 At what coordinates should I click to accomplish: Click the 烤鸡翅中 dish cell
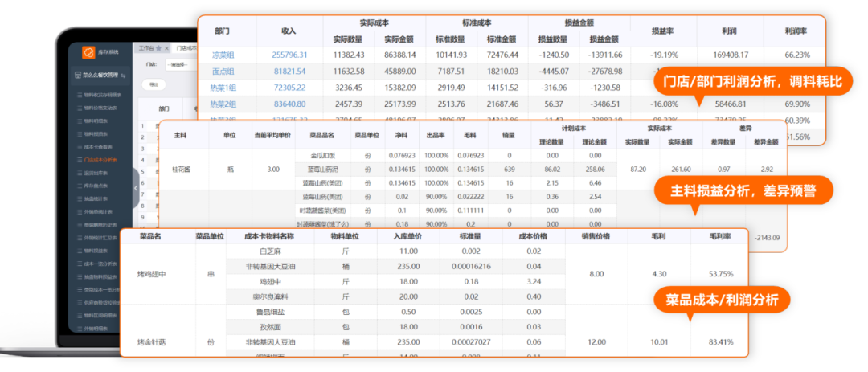click(x=149, y=273)
